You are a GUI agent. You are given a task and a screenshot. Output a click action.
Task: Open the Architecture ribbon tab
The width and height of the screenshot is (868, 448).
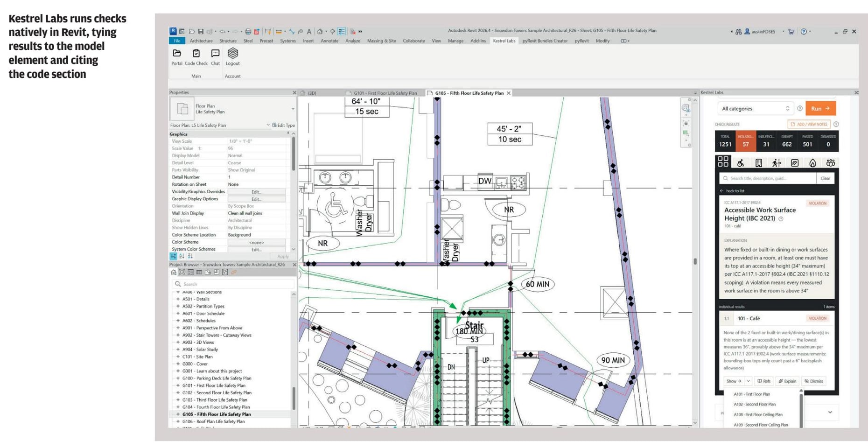point(201,41)
